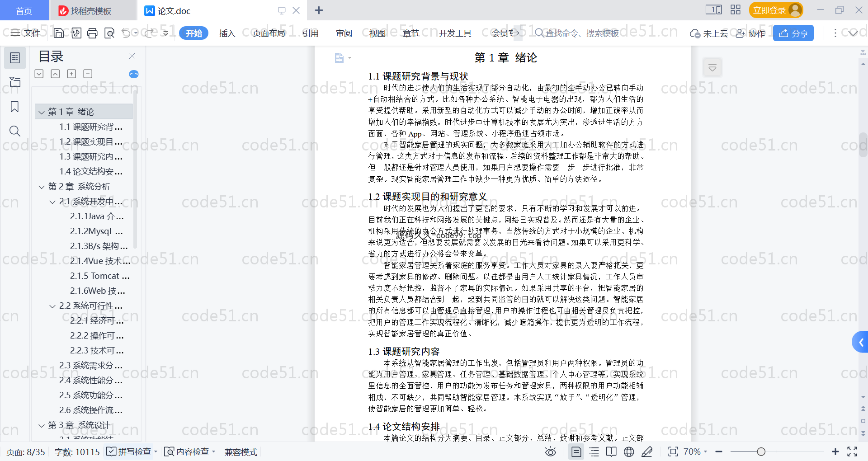Image resolution: width=868 pixels, height=461 pixels.
Task: Collapse 2.1 系统开发 tree node
Action: (x=52, y=202)
